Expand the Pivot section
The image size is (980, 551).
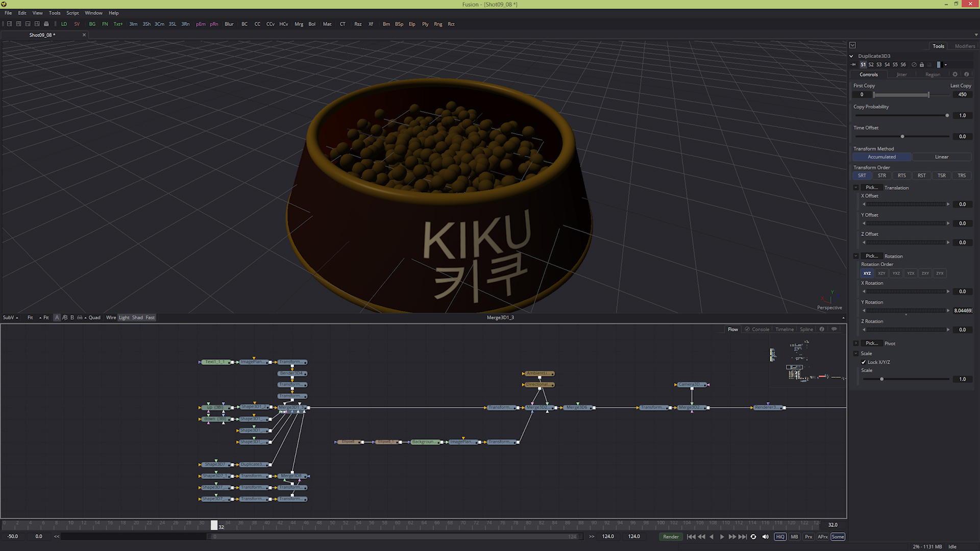(856, 343)
